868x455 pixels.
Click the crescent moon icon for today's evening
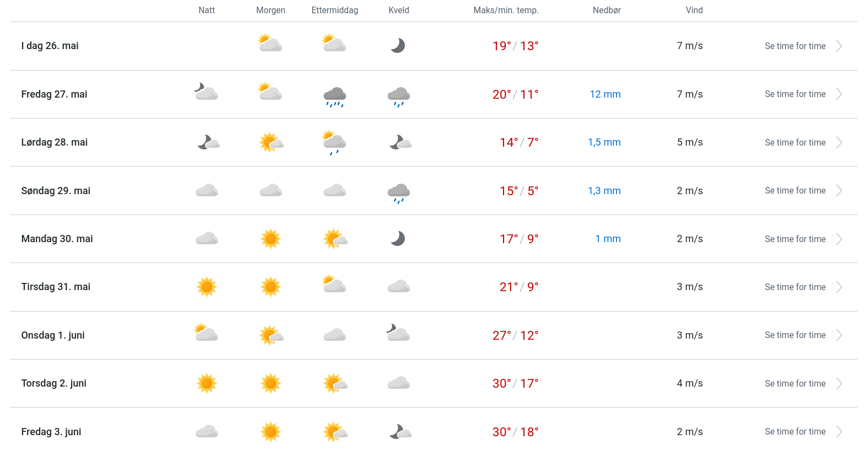pyautogui.click(x=398, y=46)
